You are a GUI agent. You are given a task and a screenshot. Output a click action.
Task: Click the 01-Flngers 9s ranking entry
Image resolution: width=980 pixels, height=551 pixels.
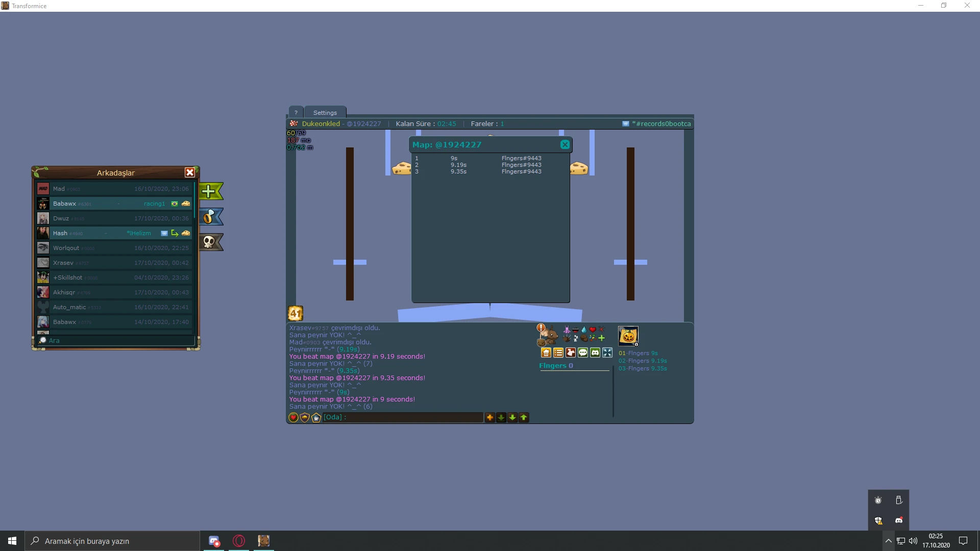click(638, 353)
